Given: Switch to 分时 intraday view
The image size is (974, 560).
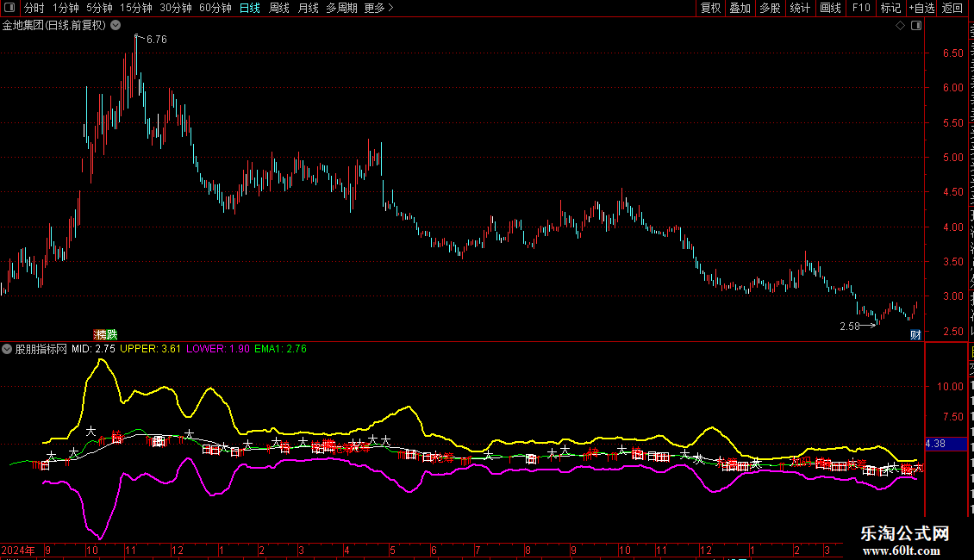Looking at the screenshot, I should pyautogui.click(x=34, y=8).
